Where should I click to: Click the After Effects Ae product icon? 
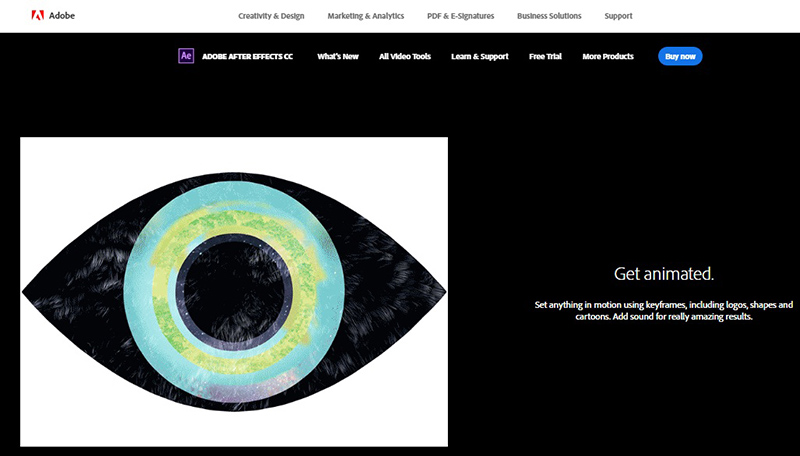(x=186, y=56)
